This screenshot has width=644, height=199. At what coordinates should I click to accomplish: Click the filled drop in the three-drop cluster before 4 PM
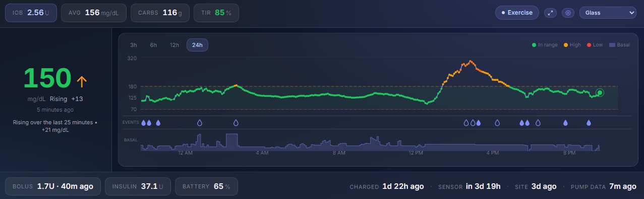click(x=479, y=123)
